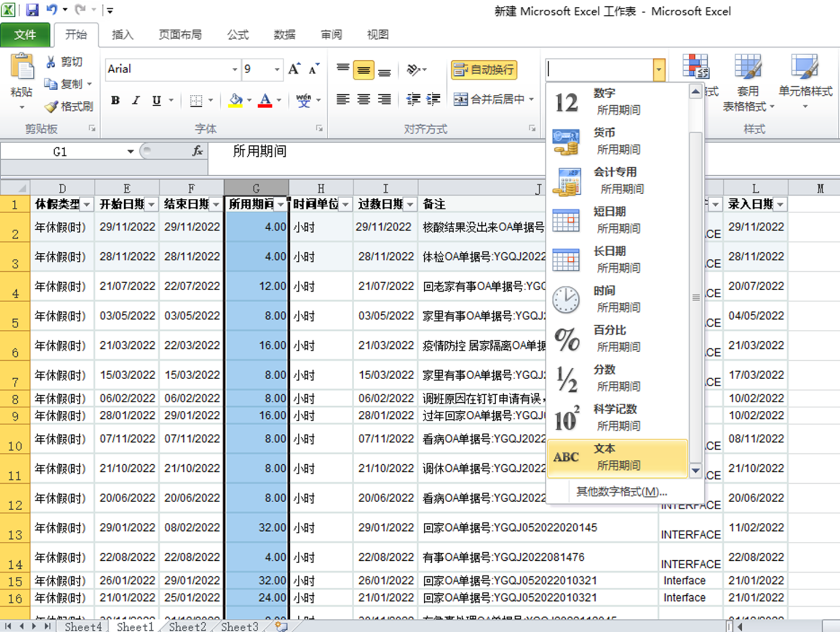Viewport: 840px width, 632px height.
Task: Click the Insert Function fx icon
Action: pos(197,151)
